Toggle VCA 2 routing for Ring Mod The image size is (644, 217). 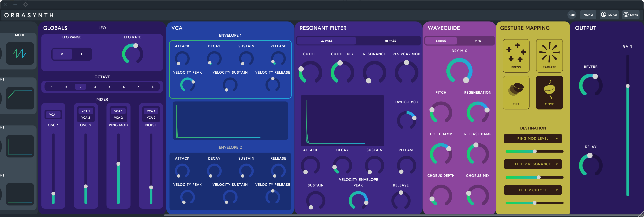click(118, 118)
